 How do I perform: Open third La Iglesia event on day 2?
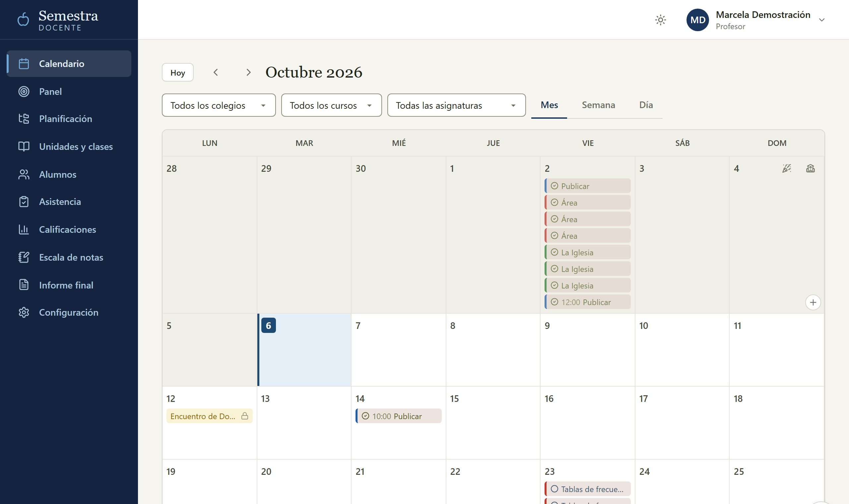[588, 285]
